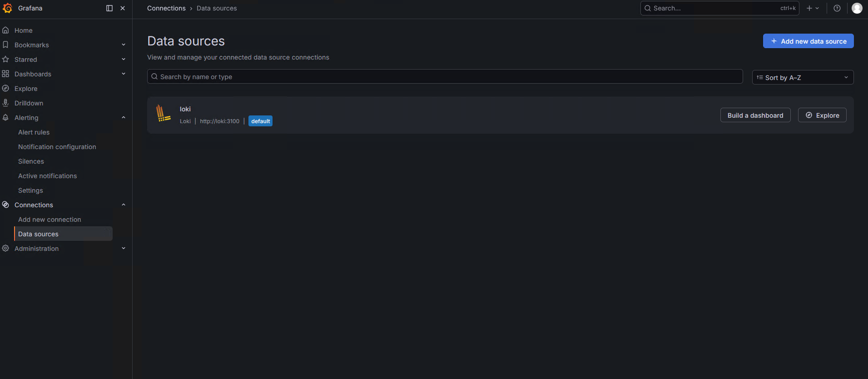Toggle the dock menu icon

109,8
